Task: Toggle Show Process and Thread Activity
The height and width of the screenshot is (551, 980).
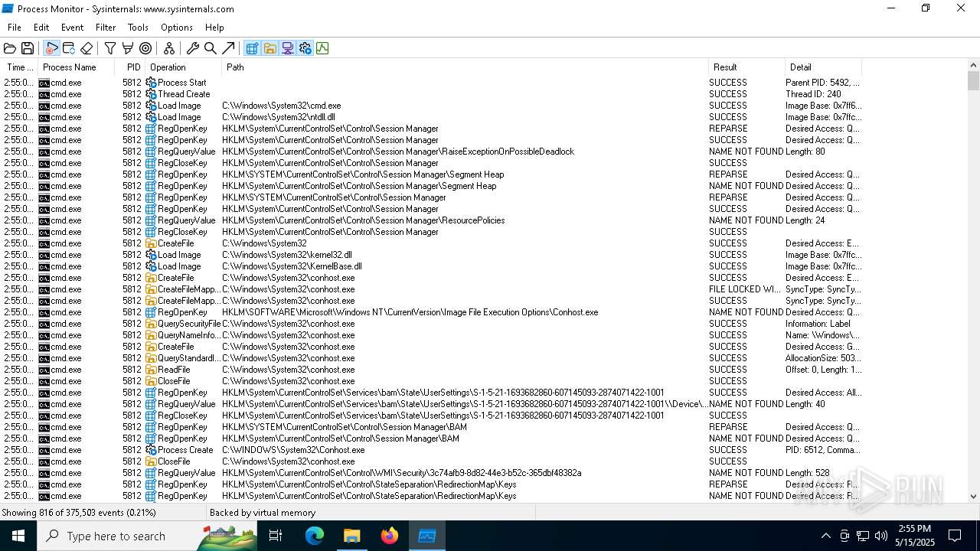Action: coord(305,48)
